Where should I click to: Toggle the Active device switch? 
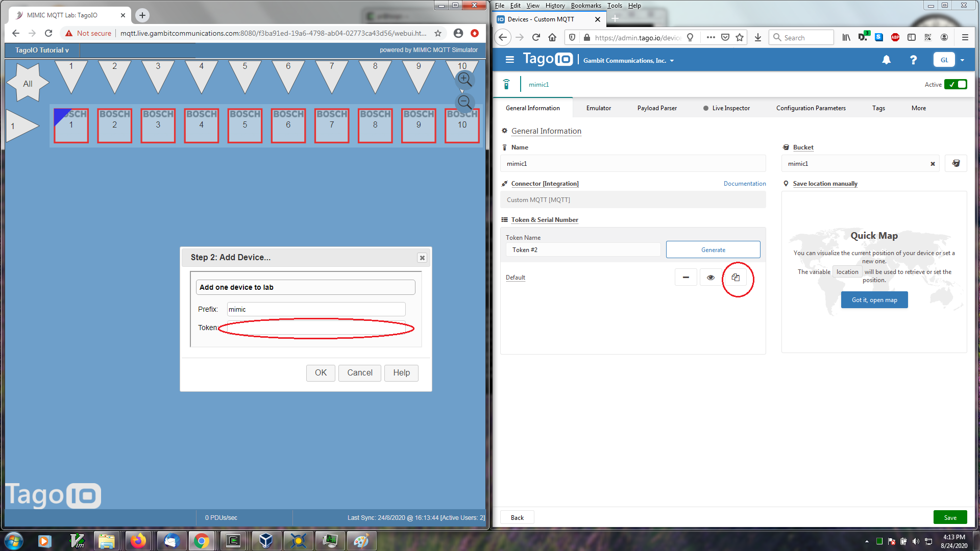pyautogui.click(x=955, y=85)
